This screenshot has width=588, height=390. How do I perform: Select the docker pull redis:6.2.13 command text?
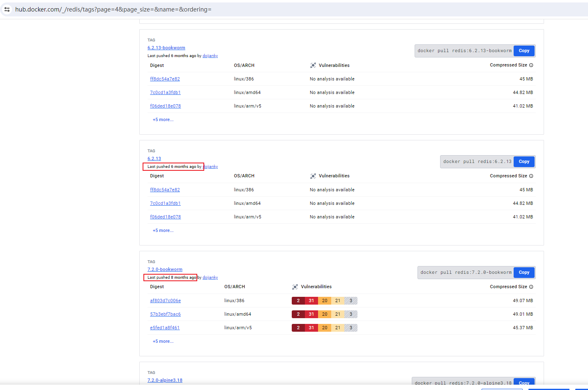pos(477,162)
